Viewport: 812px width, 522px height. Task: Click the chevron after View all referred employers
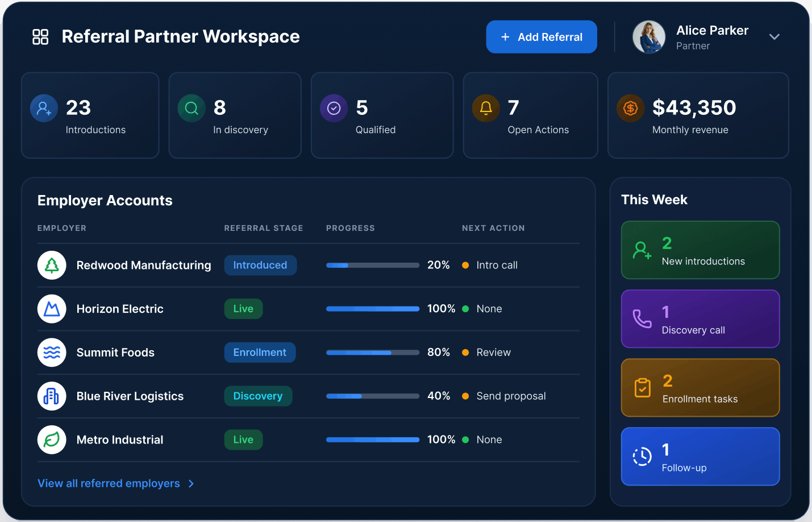coord(191,484)
